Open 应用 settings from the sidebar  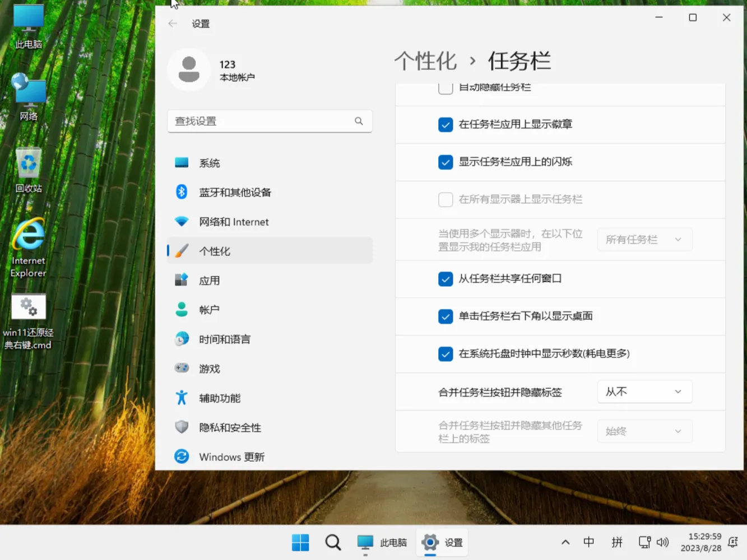pos(210,280)
